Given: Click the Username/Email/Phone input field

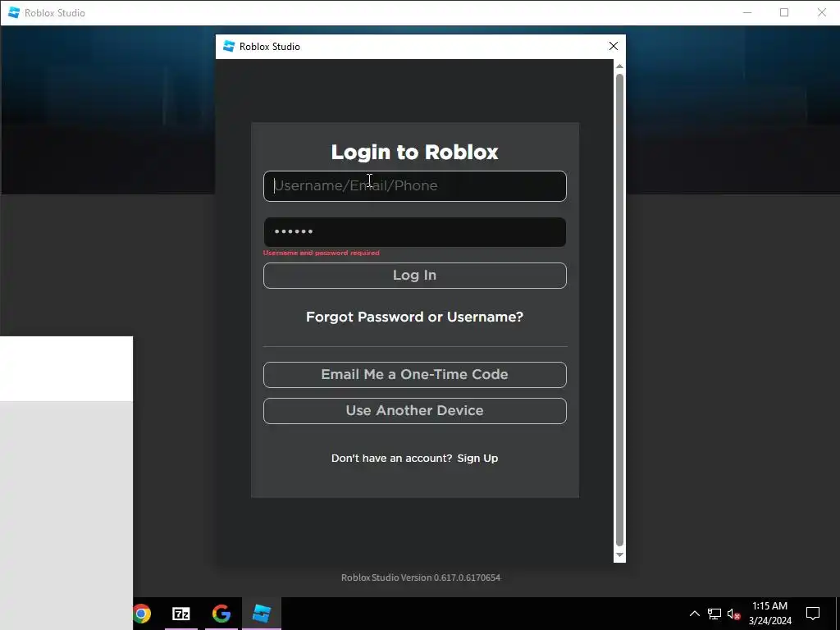Looking at the screenshot, I should pos(414,186).
